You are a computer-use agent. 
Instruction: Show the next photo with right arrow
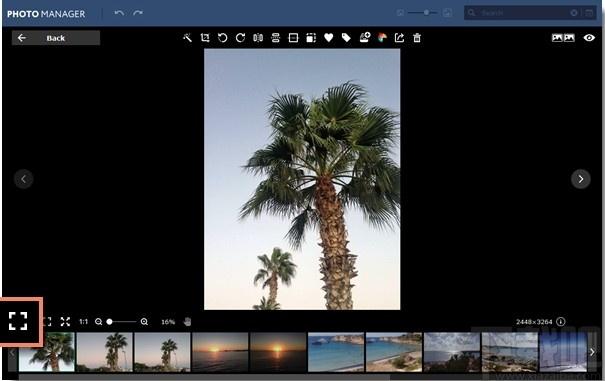click(581, 179)
